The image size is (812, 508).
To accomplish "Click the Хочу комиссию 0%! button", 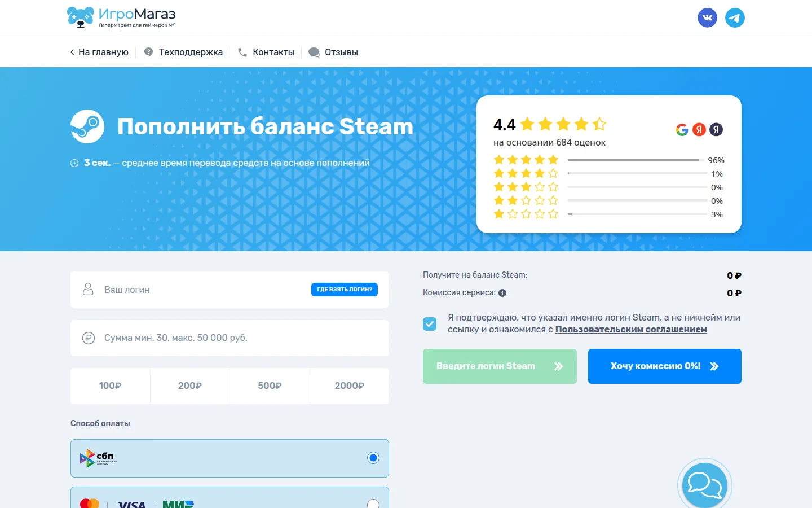I will pos(665,366).
